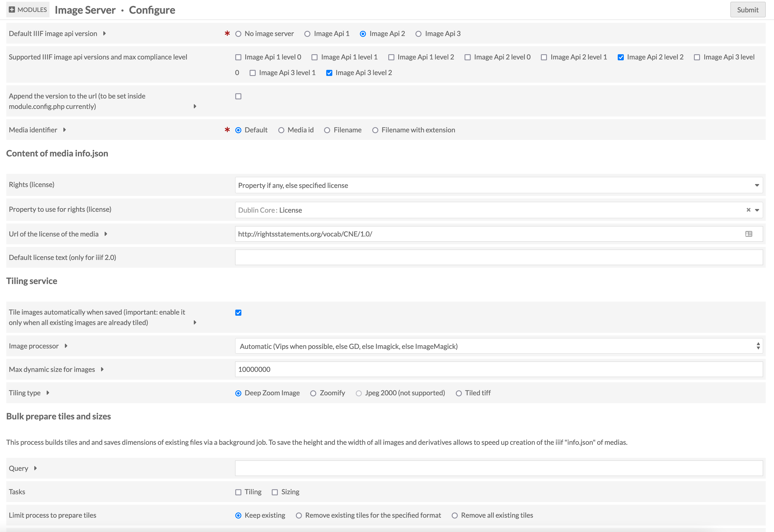Select Media id identifier option
This screenshot has height=532, width=774.
coord(281,130)
